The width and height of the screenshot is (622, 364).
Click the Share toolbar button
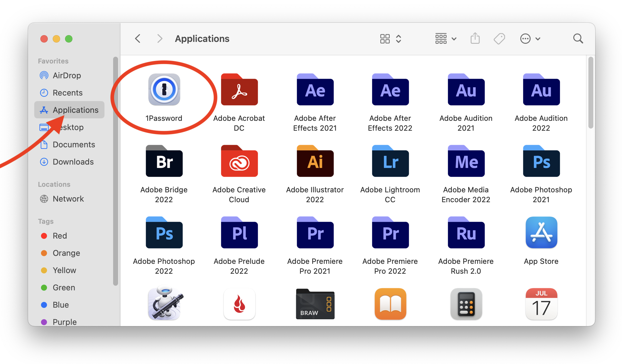(x=475, y=39)
